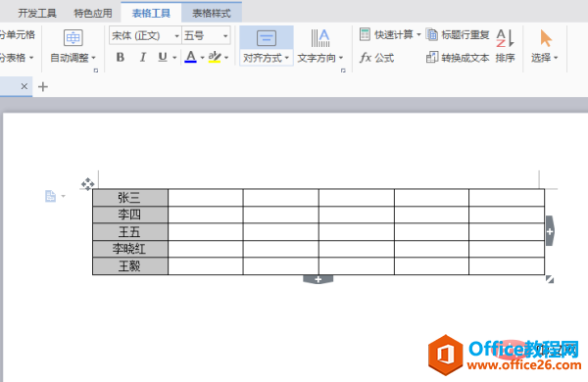Screen dimensions: 588x382
Task: Expand the 对齐方式 dropdown label
Action: pyautogui.click(x=266, y=58)
